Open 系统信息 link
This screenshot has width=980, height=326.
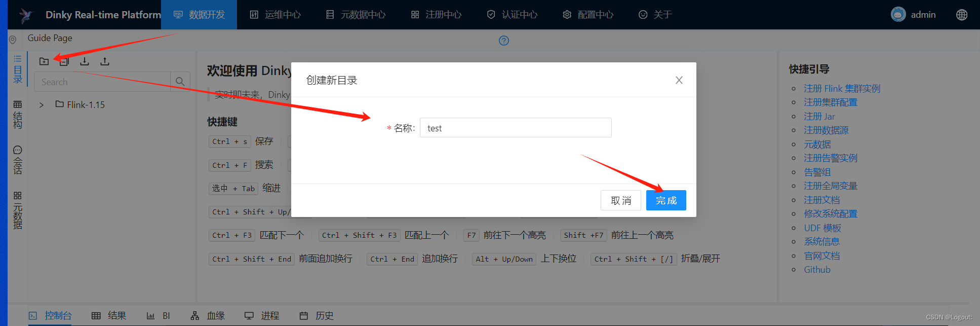click(x=821, y=242)
